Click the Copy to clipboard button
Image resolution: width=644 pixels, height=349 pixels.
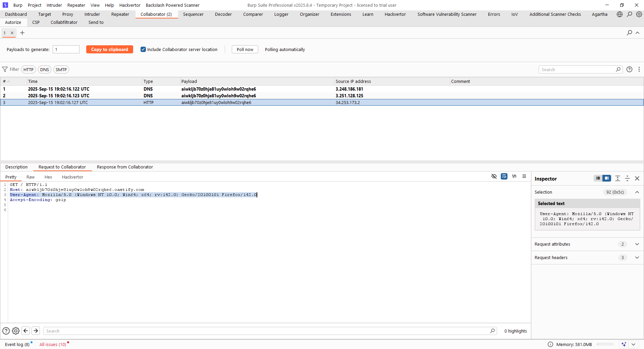point(110,49)
